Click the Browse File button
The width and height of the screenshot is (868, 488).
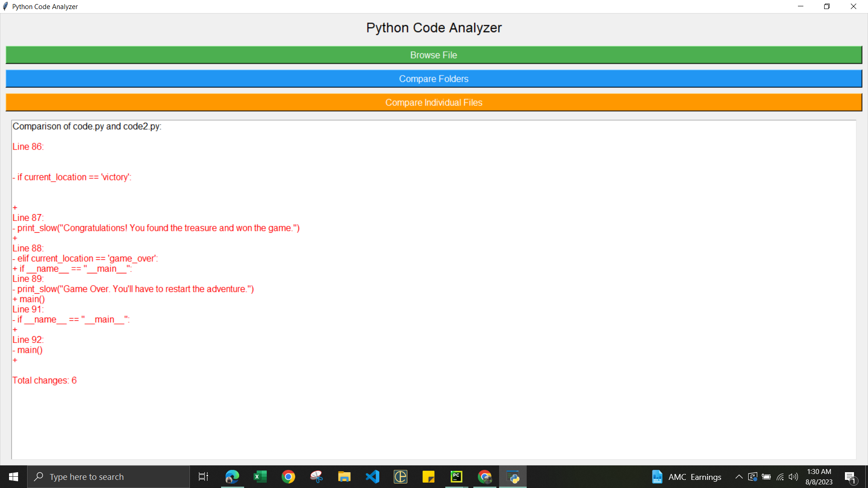434,55
